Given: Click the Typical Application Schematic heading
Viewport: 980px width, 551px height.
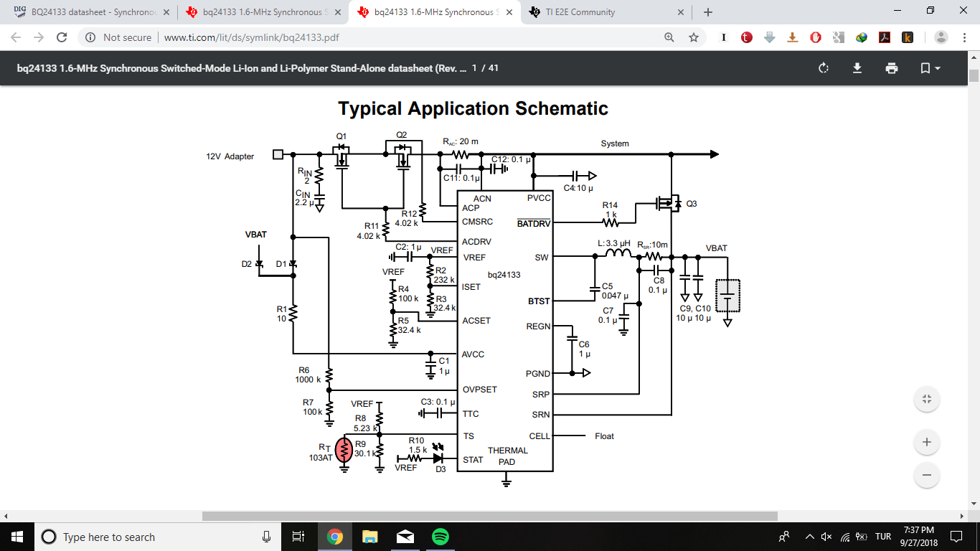Looking at the screenshot, I should (473, 108).
